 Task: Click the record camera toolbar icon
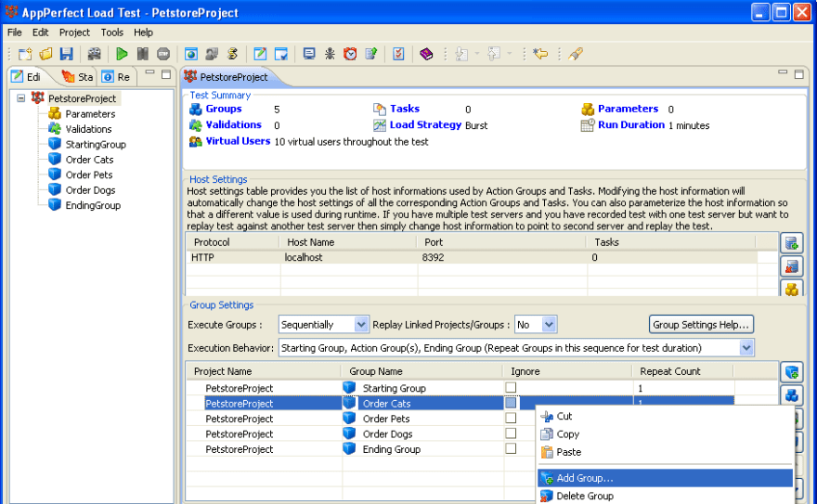coord(95,54)
